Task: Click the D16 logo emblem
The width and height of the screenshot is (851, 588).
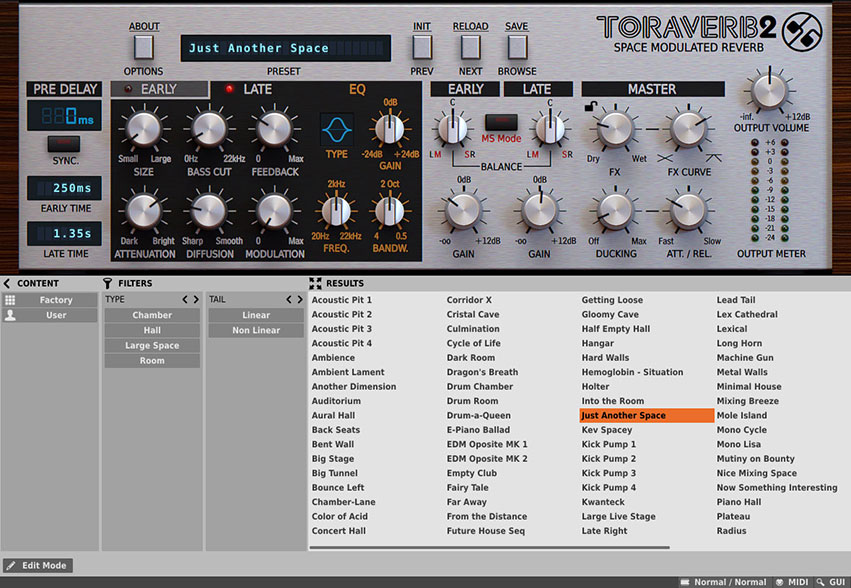Action: click(801, 29)
